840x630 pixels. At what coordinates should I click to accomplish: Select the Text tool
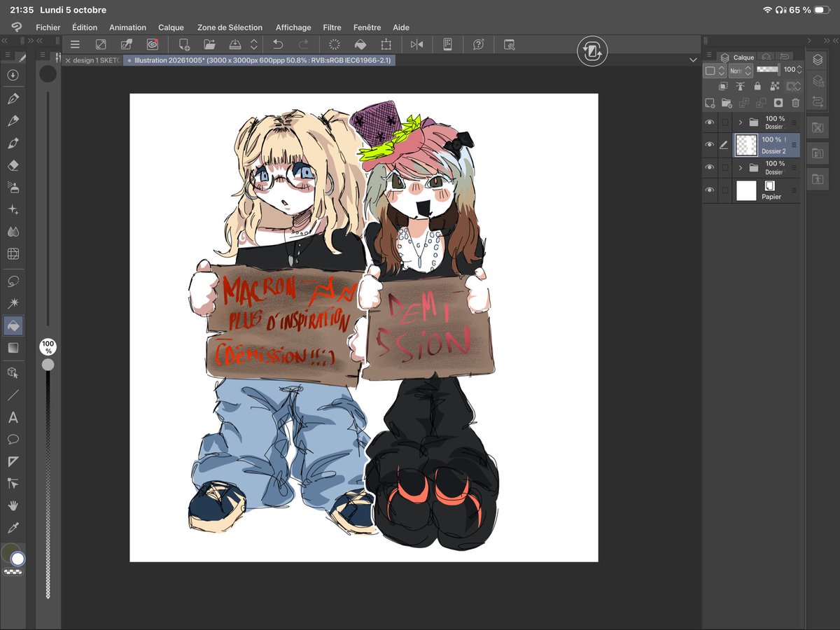click(x=13, y=418)
